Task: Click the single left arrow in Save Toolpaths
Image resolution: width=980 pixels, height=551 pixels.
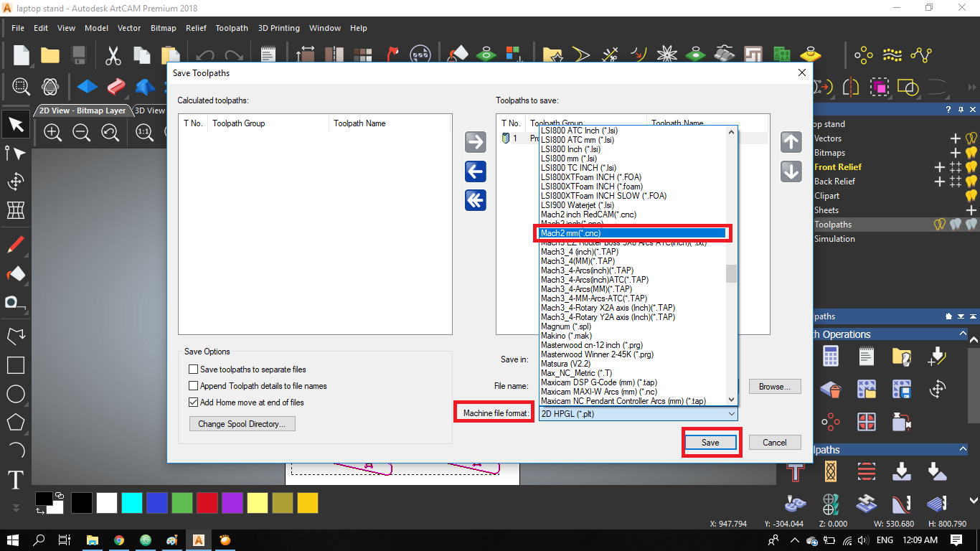Action: coord(476,171)
